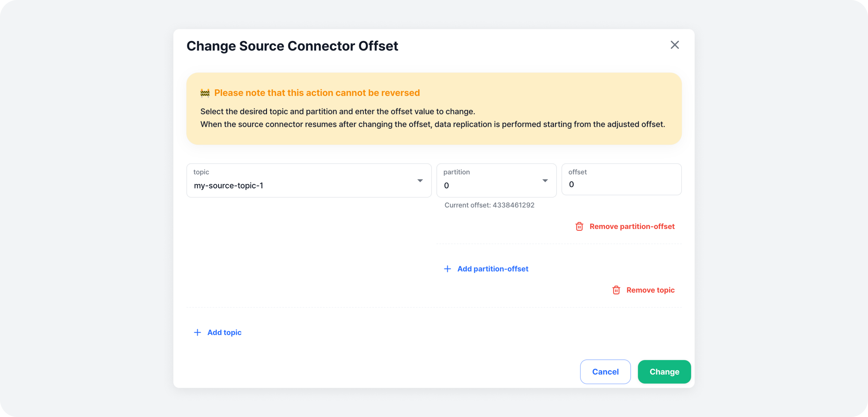
Task: Click the Remove topic text link
Action: [650, 290]
